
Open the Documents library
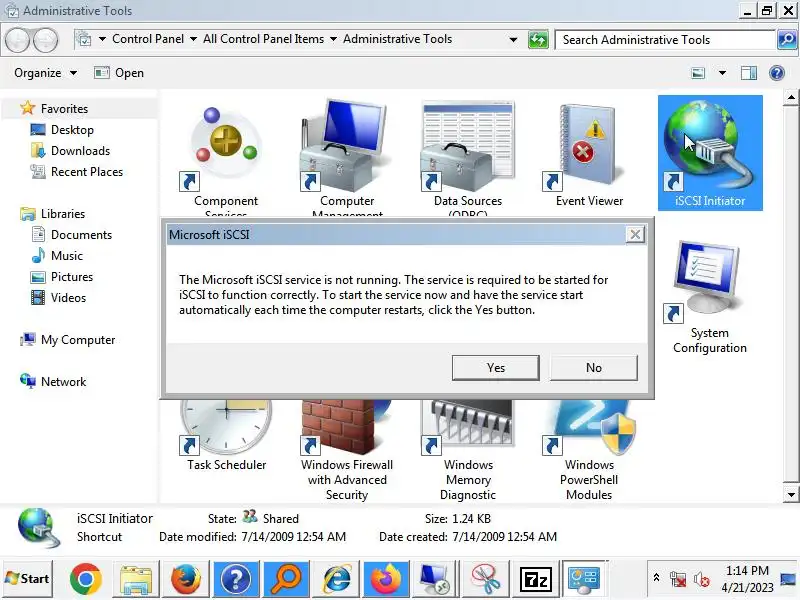coord(81,235)
